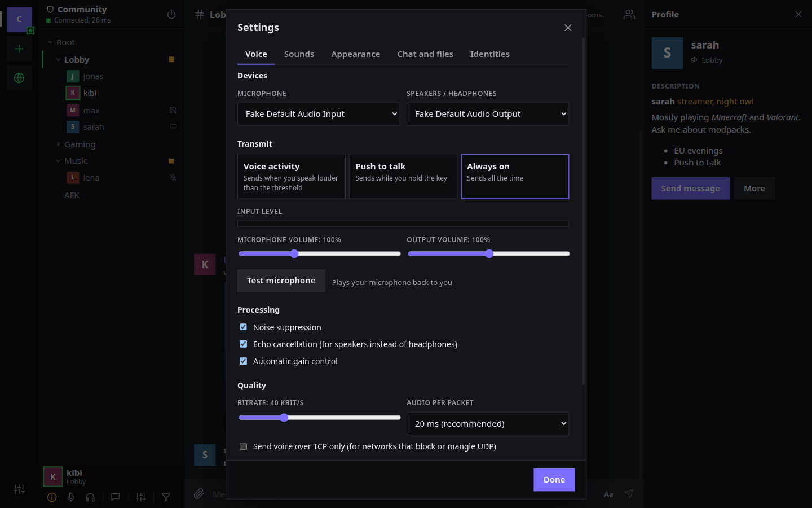Image resolution: width=812 pixels, height=508 pixels.
Task: Open the Chat and files tab
Action: 425,54
